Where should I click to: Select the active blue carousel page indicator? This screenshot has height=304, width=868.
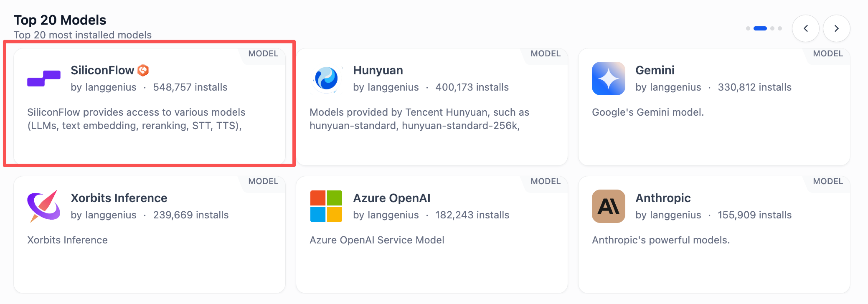click(x=760, y=28)
